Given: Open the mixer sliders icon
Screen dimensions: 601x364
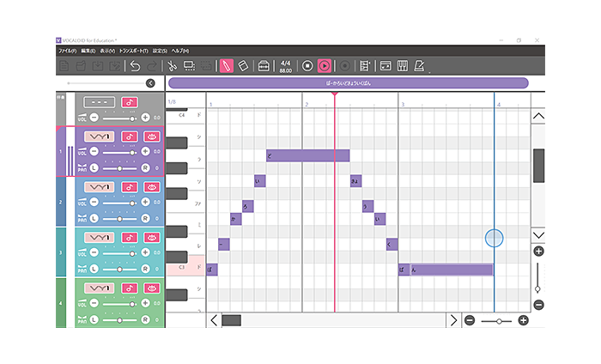Looking at the screenshot, I should tap(403, 66).
